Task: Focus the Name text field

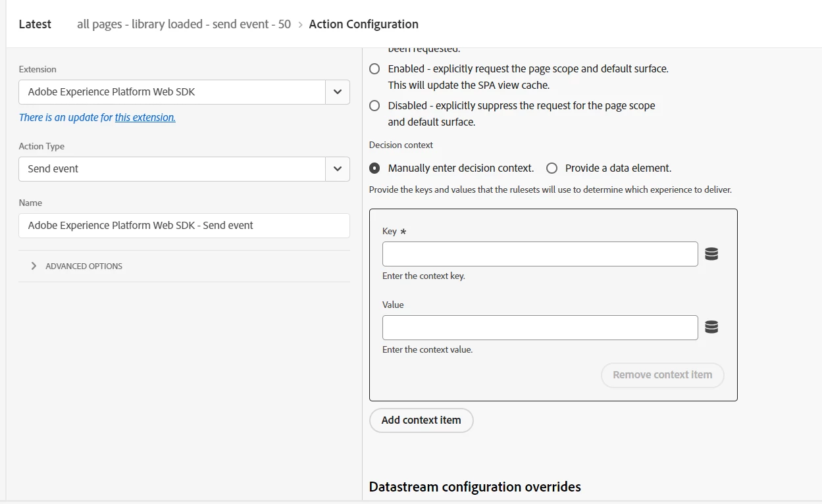Action: click(184, 226)
